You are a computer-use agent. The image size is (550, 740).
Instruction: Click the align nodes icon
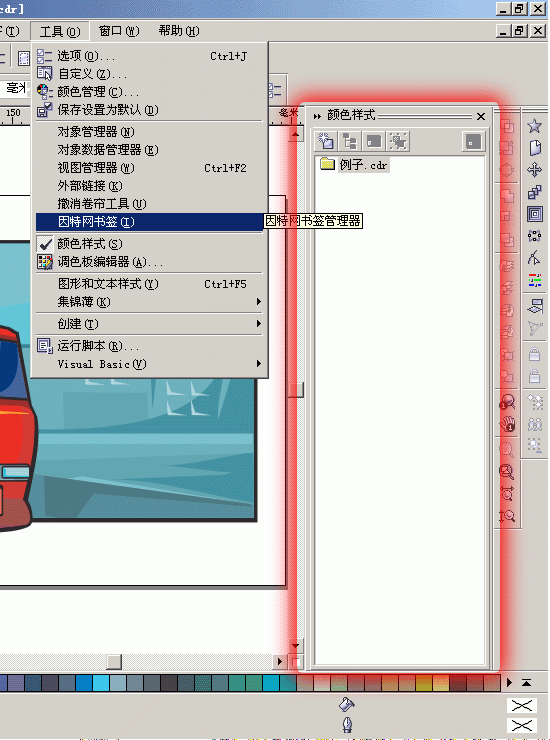point(534,235)
